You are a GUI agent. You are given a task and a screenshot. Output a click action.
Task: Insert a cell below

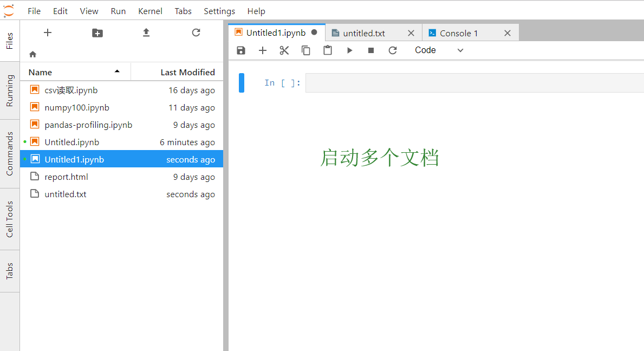click(263, 50)
